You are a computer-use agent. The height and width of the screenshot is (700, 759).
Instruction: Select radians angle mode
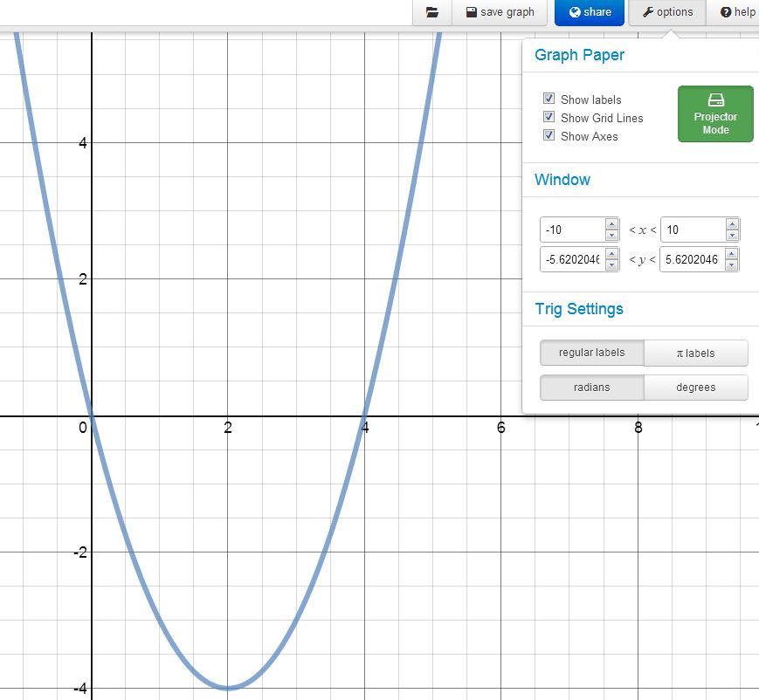592,388
